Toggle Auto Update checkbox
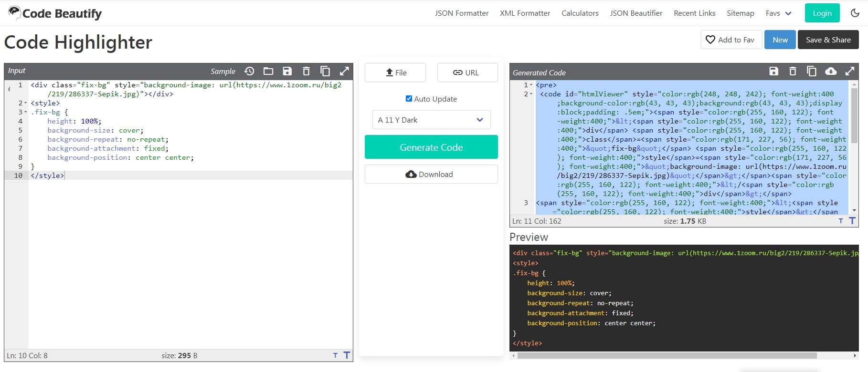Screen dimensions: 868x372 tap(409, 99)
